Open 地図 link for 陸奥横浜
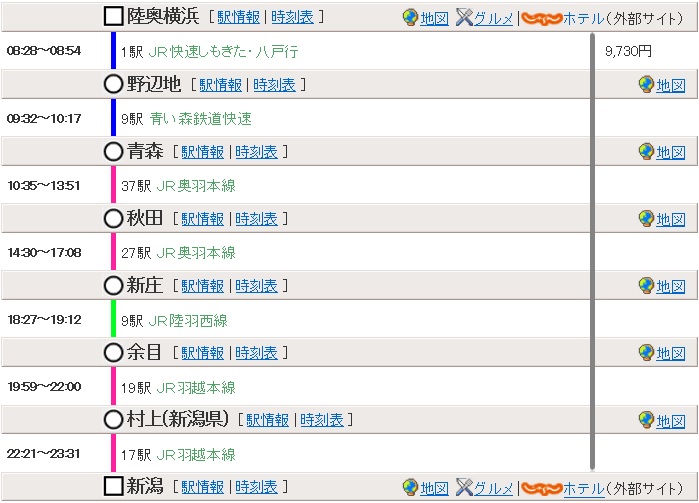 [434, 19]
